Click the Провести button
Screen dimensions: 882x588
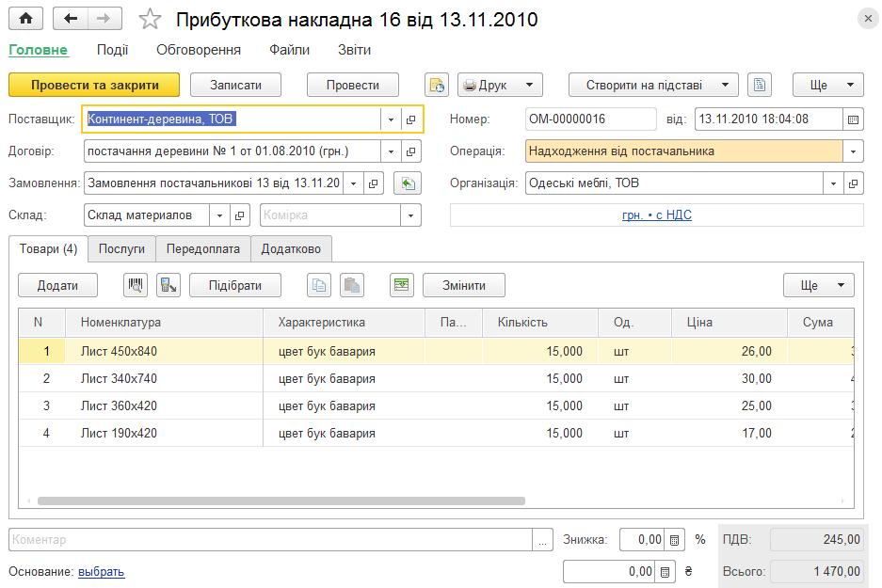coord(353,85)
